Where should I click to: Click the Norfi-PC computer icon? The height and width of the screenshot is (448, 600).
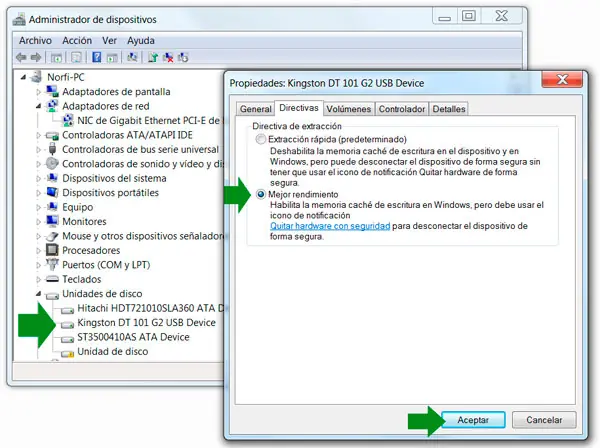coord(36,77)
